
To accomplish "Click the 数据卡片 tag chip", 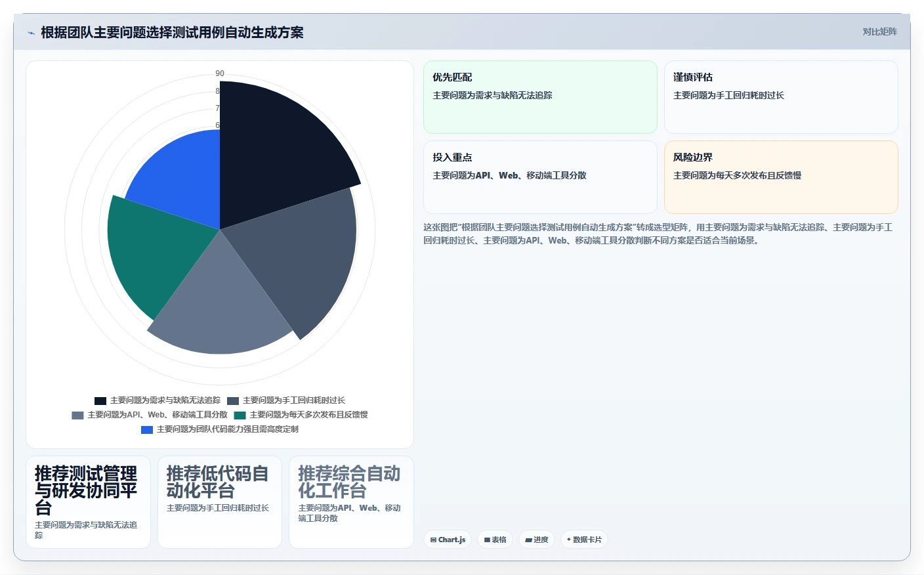I will pos(584,540).
